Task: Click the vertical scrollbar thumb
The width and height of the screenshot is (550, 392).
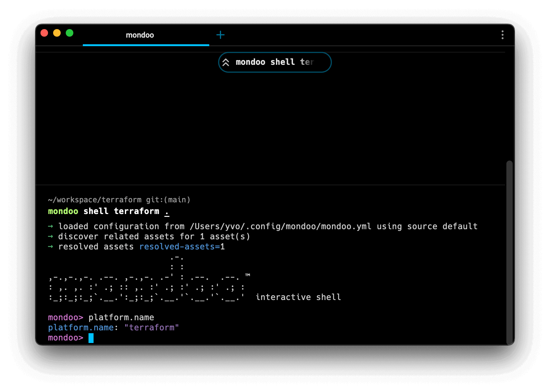Action: (509, 252)
